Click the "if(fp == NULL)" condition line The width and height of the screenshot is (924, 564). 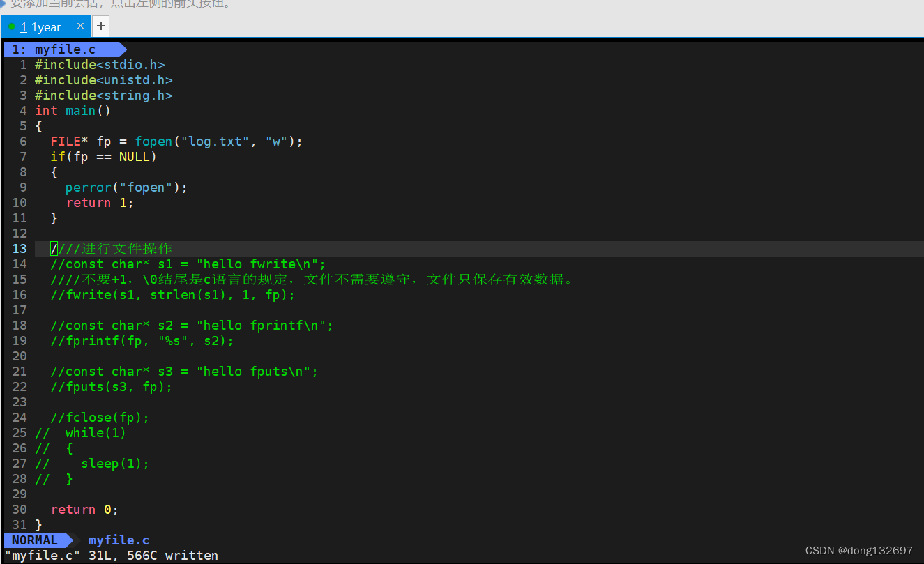(103, 157)
